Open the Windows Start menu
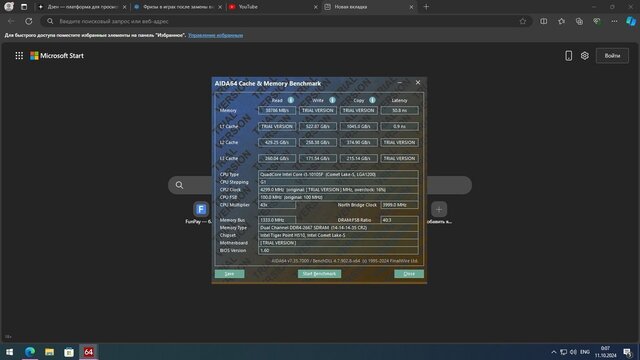Image resolution: width=640 pixels, height=360 pixels. 9,352
